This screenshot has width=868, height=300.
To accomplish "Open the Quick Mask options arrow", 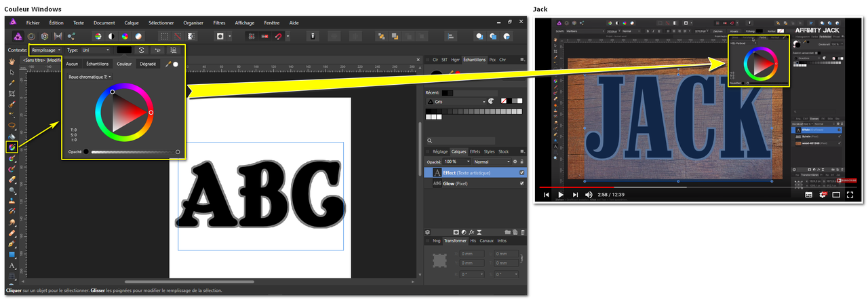I will tap(230, 36).
